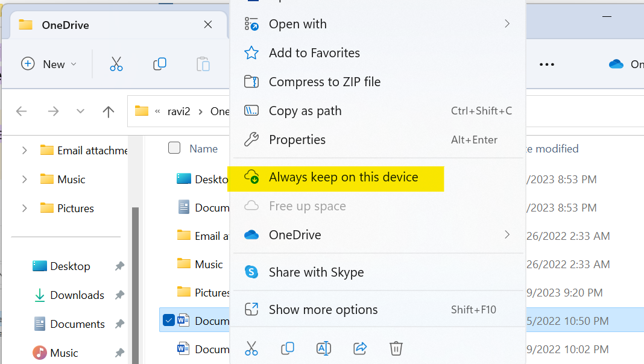644x364 pixels.
Task: Select Compress to ZIP file
Action: pos(378,82)
